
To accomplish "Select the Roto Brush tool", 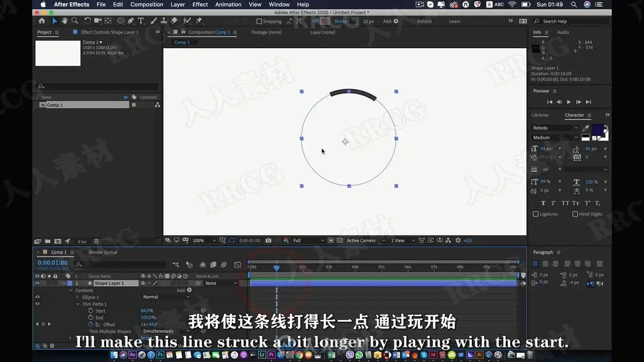I will click(x=187, y=21).
